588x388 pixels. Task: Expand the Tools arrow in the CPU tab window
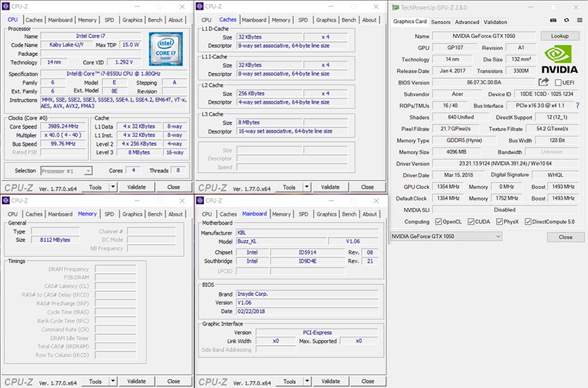113,187
